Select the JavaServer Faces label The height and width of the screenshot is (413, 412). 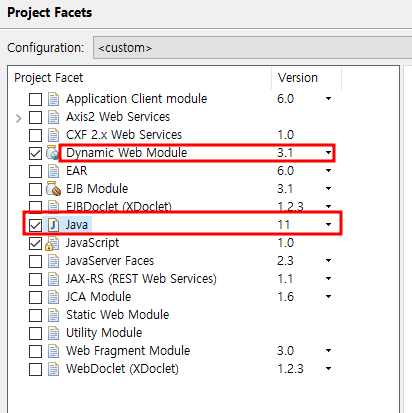coord(110,261)
